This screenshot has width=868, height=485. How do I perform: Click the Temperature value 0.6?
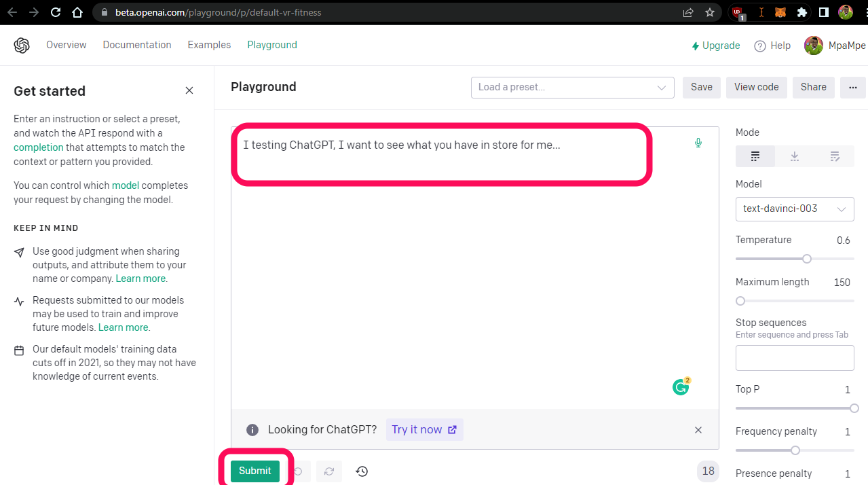click(843, 240)
